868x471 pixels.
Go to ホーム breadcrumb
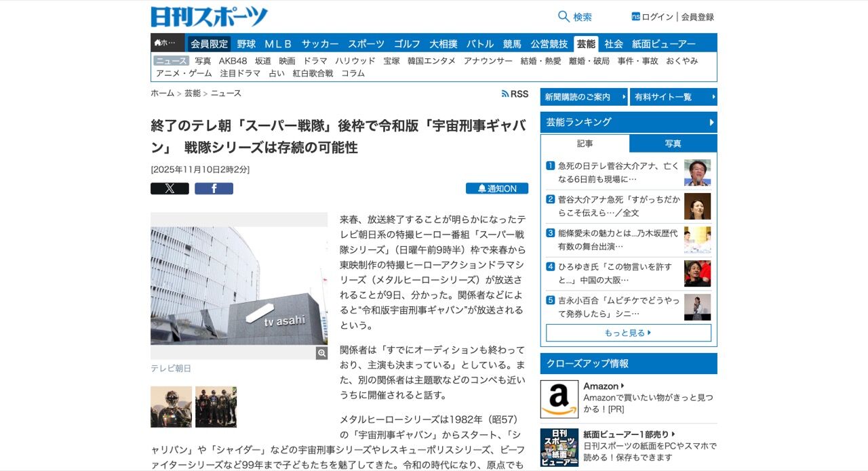[162, 94]
